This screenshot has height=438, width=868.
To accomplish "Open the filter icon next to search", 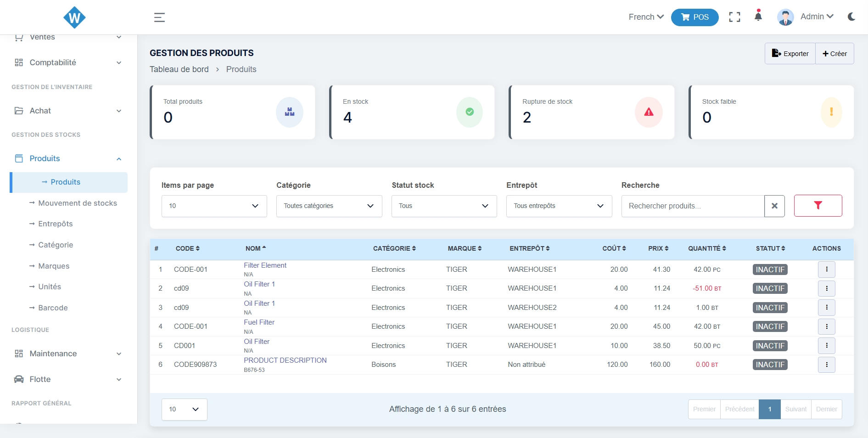I will [x=818, y=206].
